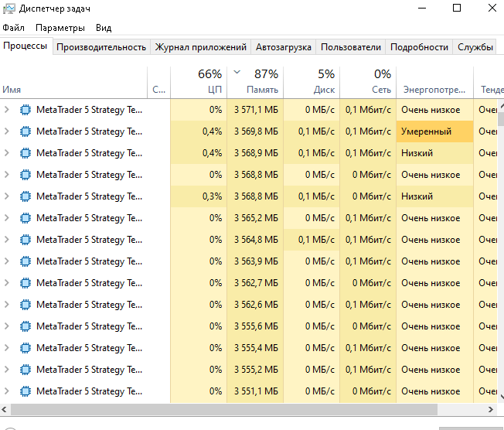Click the horizontal scrollbar left arrow
The width and height of the screenshot is (504, 430).
[4, 409]
